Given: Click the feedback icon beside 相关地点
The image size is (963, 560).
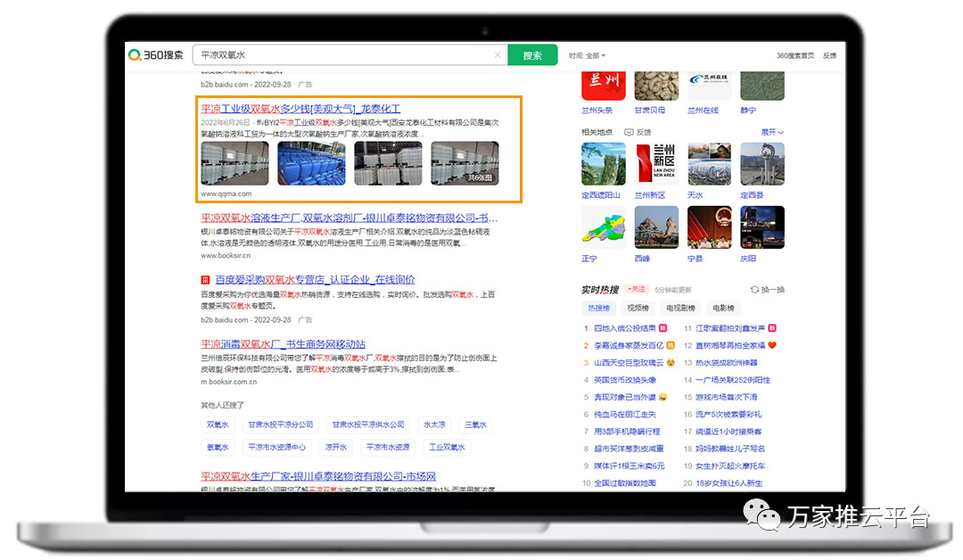Looking at the screenshot, I should [x=628, y=132].
